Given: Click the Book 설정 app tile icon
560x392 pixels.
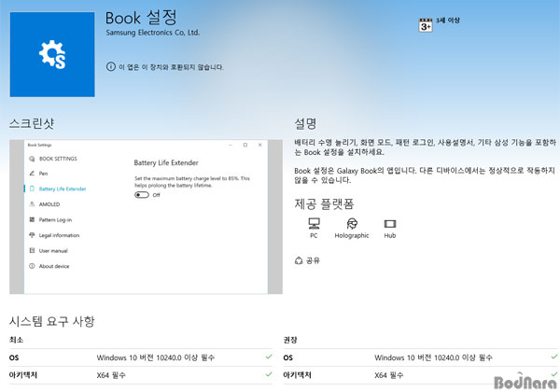Looking at the screenshot, I should pyautogui.click(x=52, y=54).
